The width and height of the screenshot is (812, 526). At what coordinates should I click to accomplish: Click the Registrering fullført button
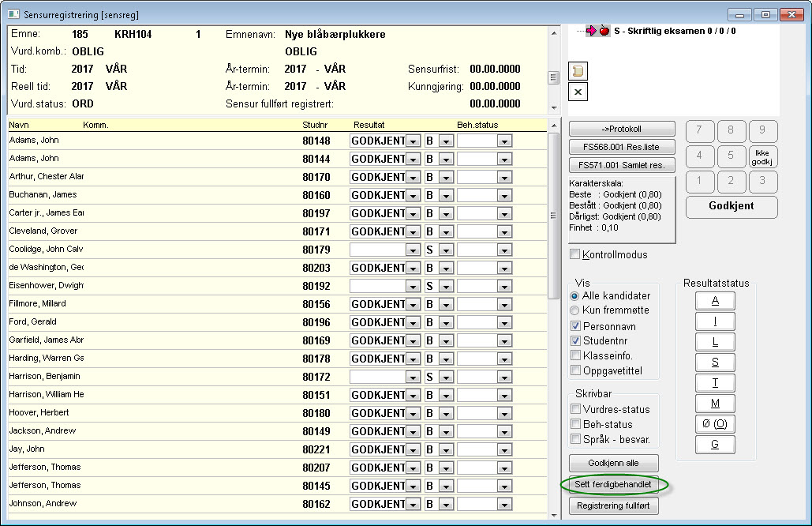tap(614, 505)
